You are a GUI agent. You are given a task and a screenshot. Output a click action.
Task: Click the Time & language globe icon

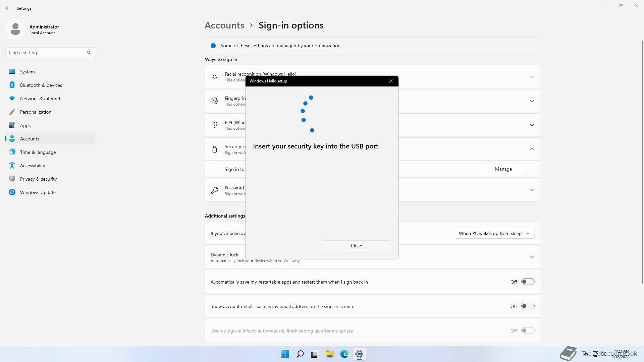[x=12, y=152]
